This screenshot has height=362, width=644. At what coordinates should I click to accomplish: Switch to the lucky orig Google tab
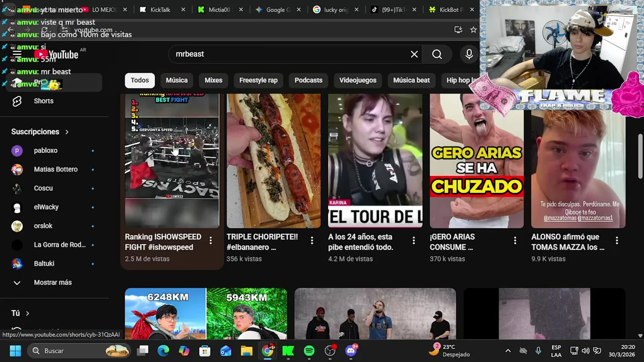pyautogui.click(x=336, y=10)
